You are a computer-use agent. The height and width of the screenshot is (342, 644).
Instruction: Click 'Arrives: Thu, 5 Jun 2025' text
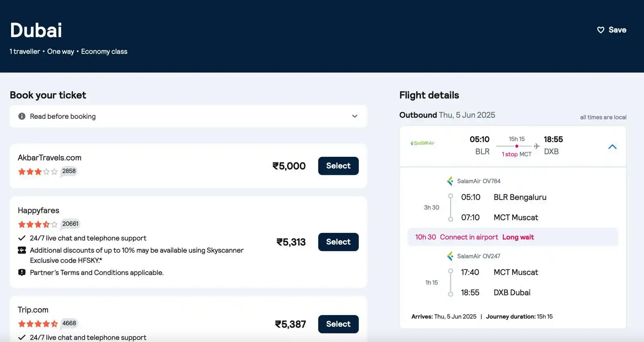(x=444, y=317)
